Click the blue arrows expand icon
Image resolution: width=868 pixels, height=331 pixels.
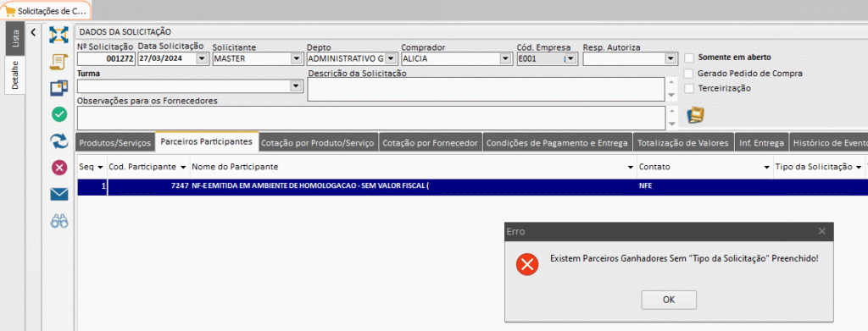(58, 34)
